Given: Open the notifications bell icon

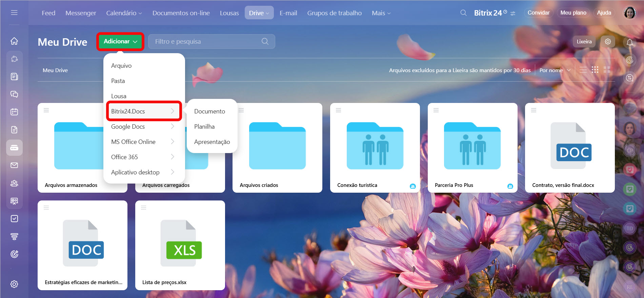Looking at the screenshot, I should point(630,42).
